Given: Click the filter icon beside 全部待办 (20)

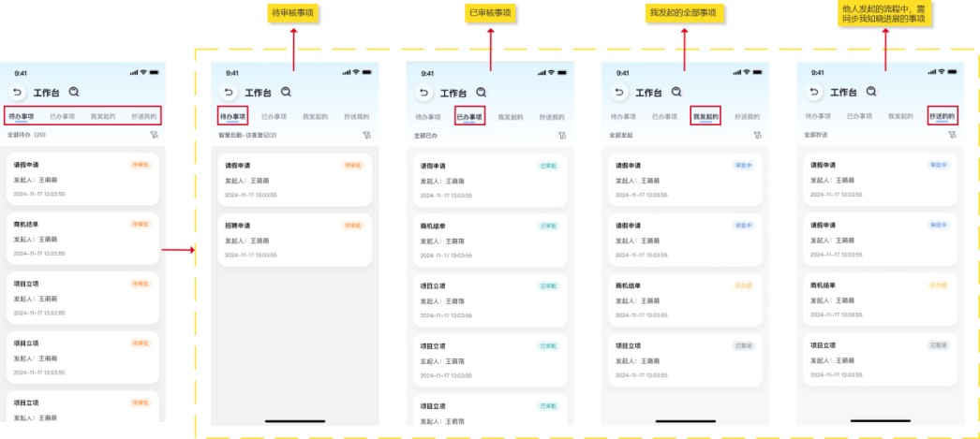Looking at the screenshot, I should tap(152, 135).
